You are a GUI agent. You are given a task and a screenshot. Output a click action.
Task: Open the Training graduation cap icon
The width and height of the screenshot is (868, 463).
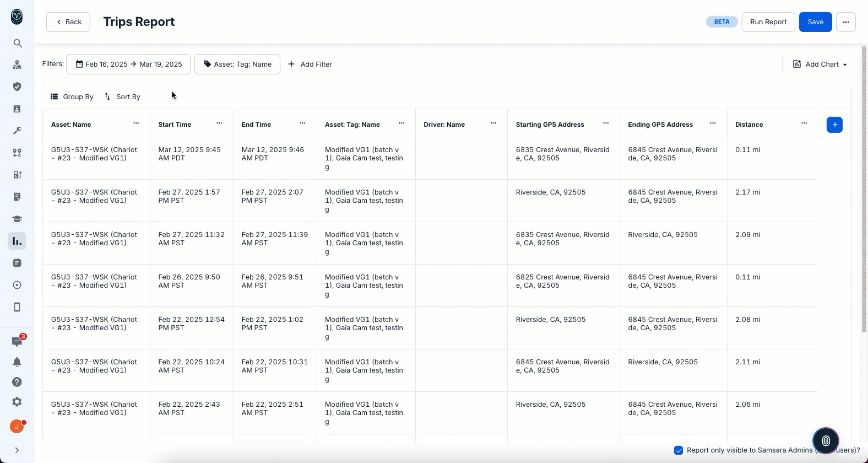coord(17,219)
